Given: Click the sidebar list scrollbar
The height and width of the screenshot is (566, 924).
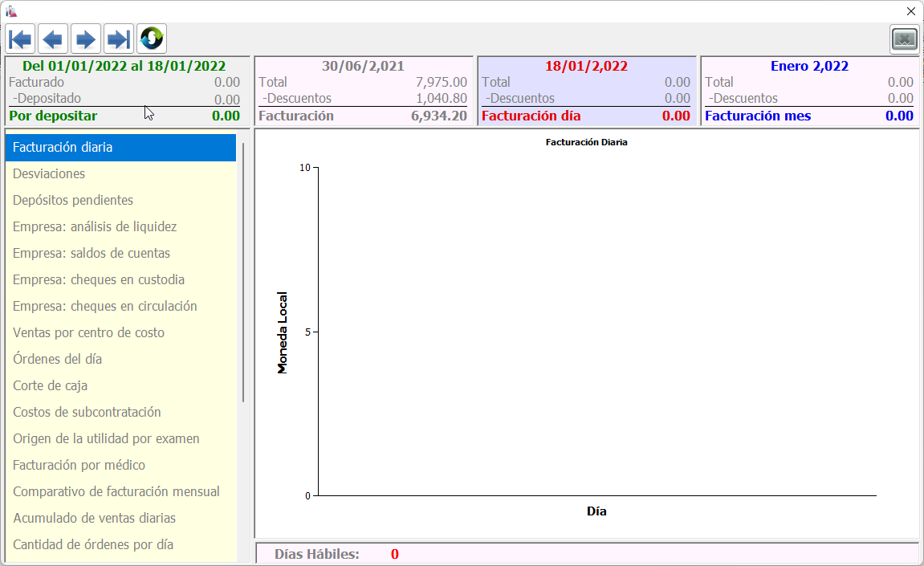Looking at the screenshot, I should 242,273.
